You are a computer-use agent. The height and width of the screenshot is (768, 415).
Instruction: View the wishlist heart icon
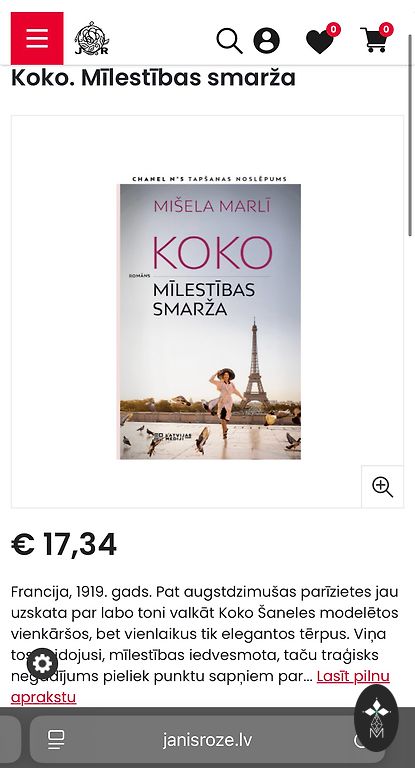tap(319, 42)
